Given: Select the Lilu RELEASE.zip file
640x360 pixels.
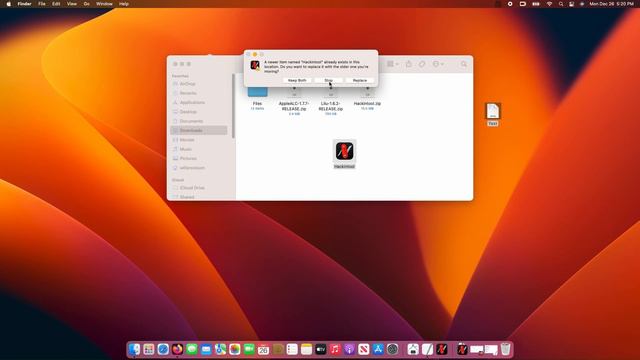Looking at the screenshot, I should [331, 106].
